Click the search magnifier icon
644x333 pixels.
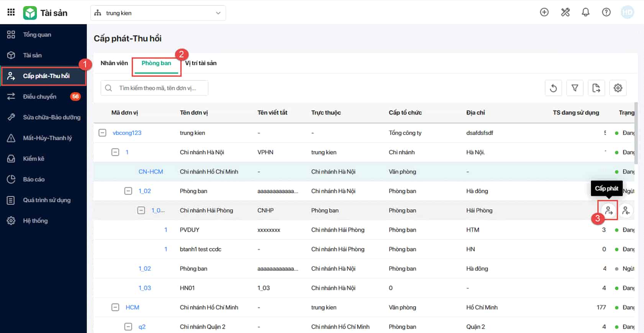point(108,88)
